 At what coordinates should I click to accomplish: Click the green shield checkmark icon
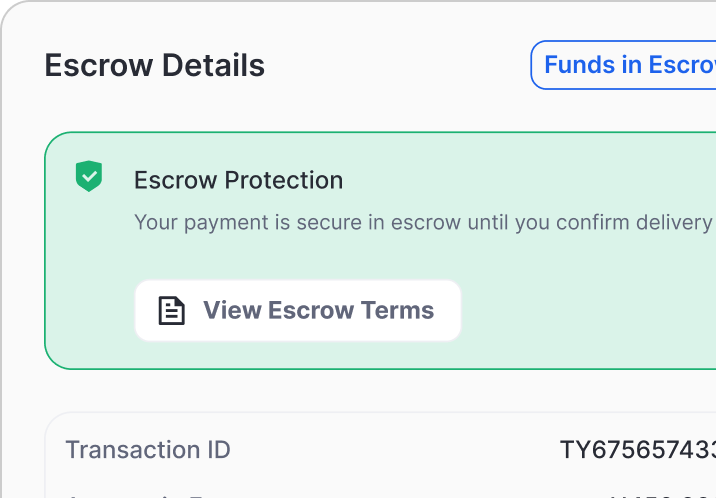click(90, 176)
